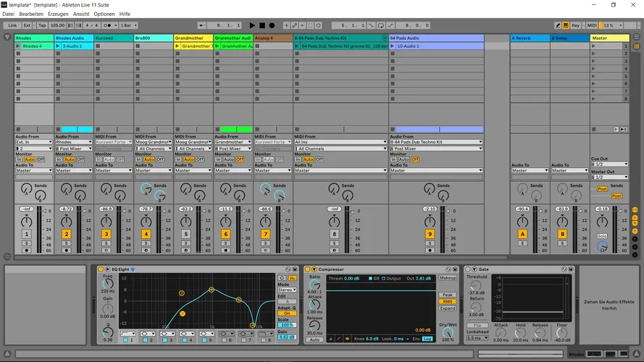Toggle the EQ Eight device activator
The height and width of the screenshot is (362, 644).
click(x=101, y=269)
